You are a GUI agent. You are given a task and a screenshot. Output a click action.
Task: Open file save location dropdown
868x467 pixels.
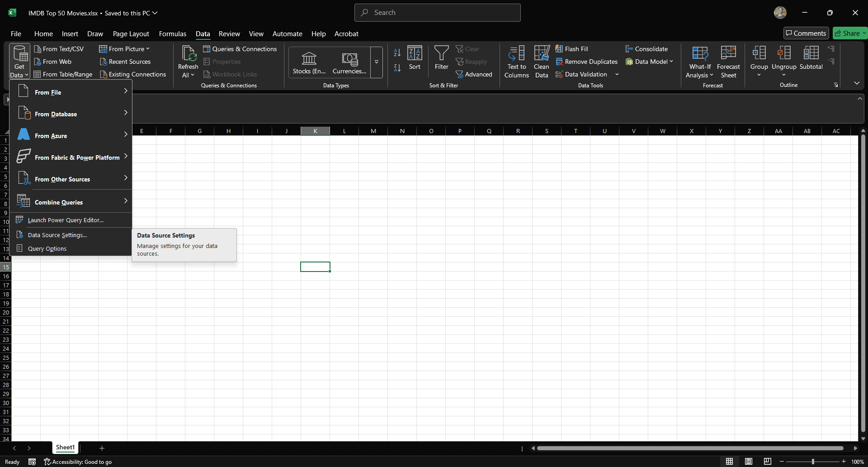click(x=155, y=13)
